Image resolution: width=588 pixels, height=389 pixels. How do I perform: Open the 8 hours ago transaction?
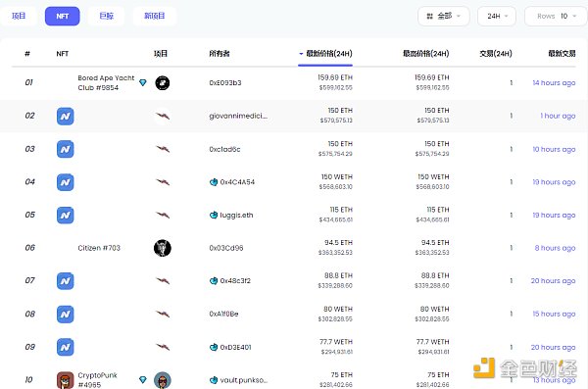[555, 248]
